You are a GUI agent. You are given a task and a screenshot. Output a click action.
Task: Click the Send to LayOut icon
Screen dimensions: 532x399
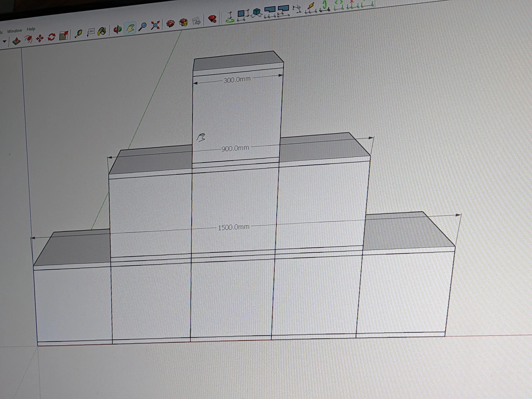tap(197, 21)
